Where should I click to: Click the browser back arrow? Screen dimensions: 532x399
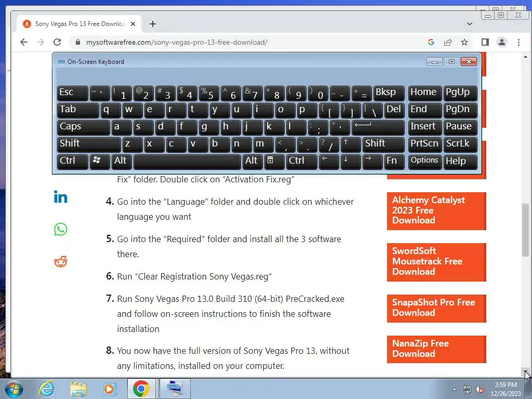24,42
